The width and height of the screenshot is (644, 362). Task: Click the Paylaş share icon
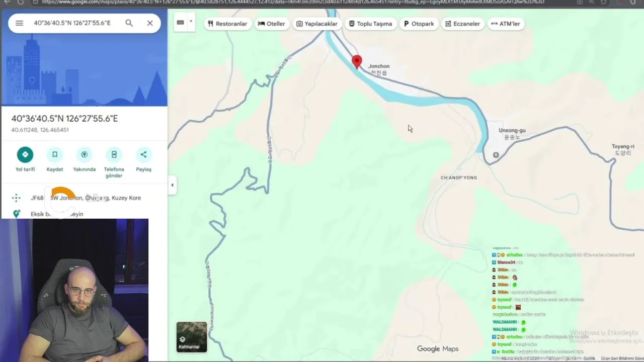pos(143,154)
